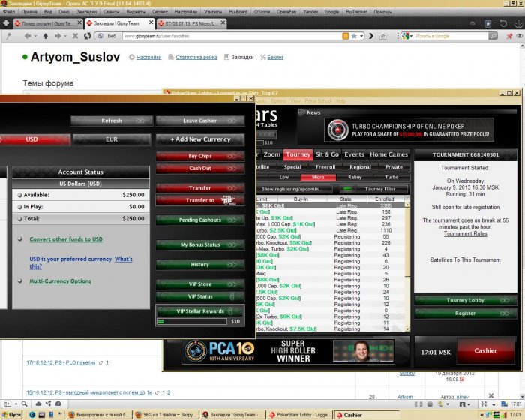Focus the gipsyteam.ru address field
The image size is (525, 420).
[231, 36]
